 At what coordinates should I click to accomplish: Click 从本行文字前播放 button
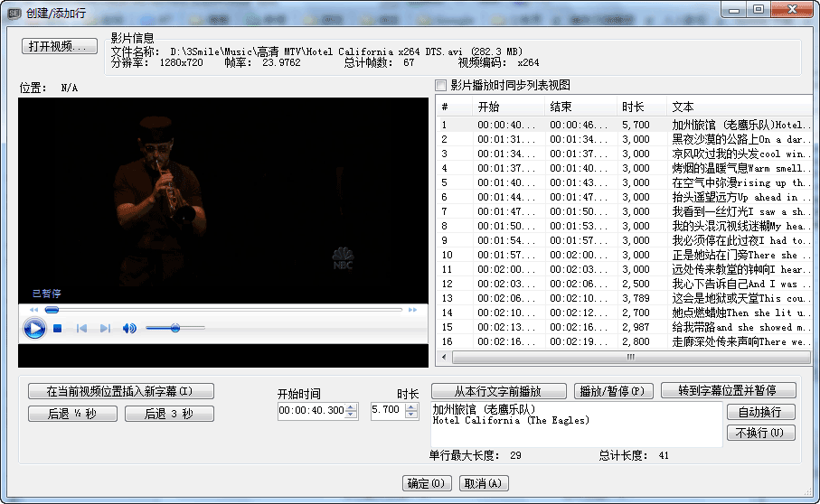[498, 391]
